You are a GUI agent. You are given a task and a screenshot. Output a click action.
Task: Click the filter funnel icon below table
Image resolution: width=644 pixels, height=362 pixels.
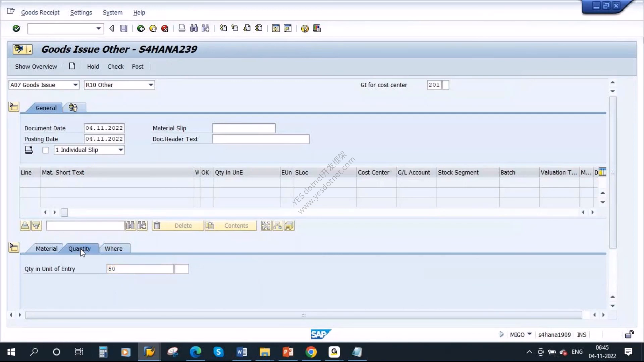pyautogui.click(x=37, y=226)
